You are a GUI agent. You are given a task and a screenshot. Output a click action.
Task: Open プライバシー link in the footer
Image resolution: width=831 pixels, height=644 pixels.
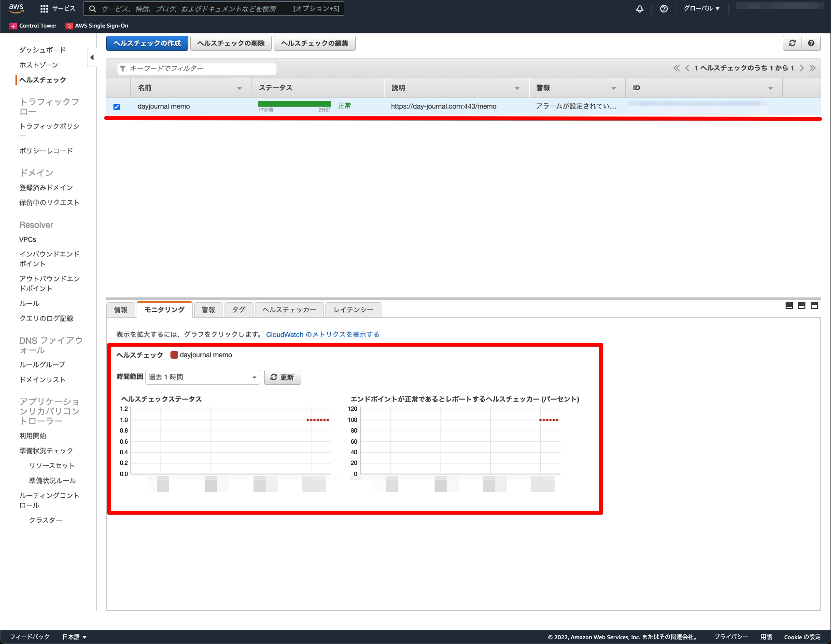pyautogui.click(x=731, y=637)
